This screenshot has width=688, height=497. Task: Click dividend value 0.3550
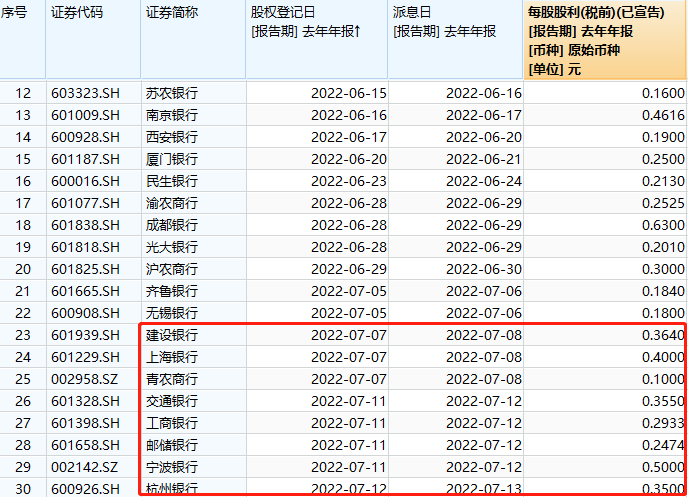tap(663, 401)
